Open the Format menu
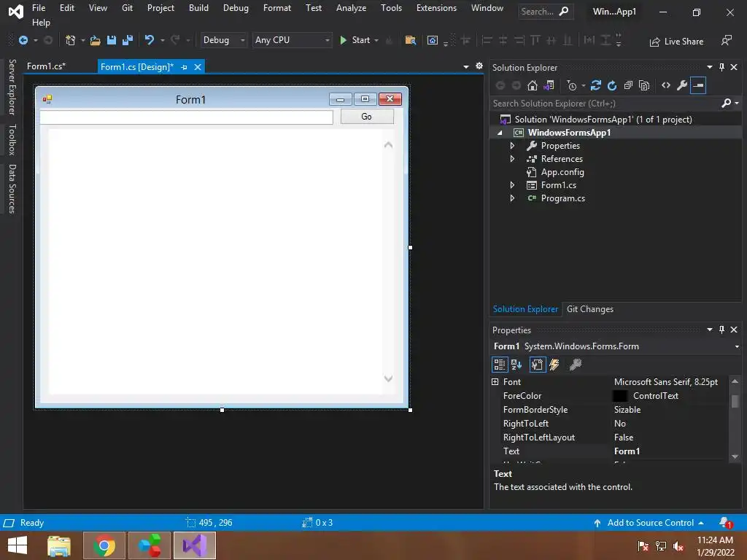Image resolution: width=747 pixels, height=560 pixels. coord(276,8)
